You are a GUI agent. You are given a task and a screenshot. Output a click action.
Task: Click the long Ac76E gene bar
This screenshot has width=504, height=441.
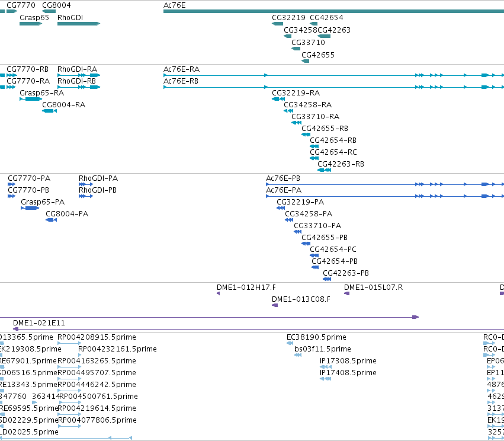[333, 12]
